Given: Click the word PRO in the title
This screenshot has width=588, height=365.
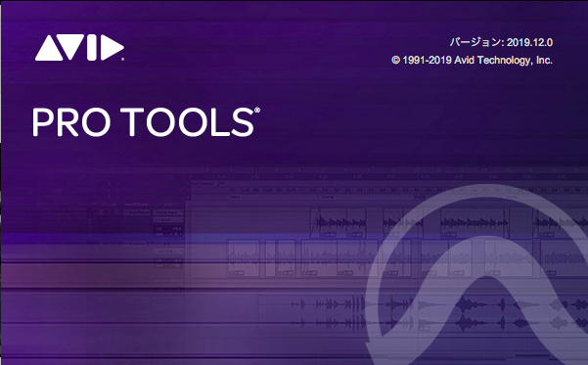Looking at the screenshot, I should 71,122.
